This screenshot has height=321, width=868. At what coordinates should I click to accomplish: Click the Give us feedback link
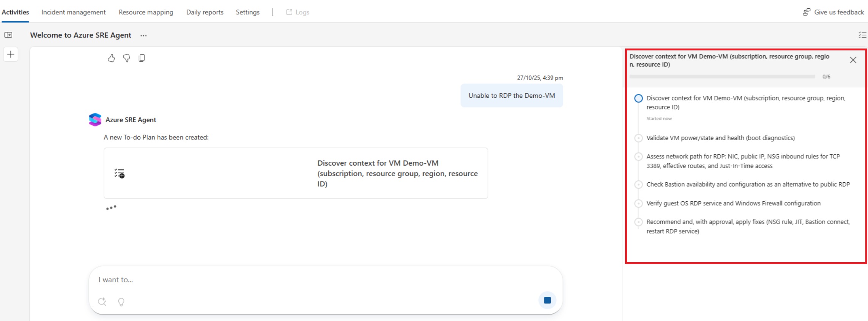[x=833, y=12]
